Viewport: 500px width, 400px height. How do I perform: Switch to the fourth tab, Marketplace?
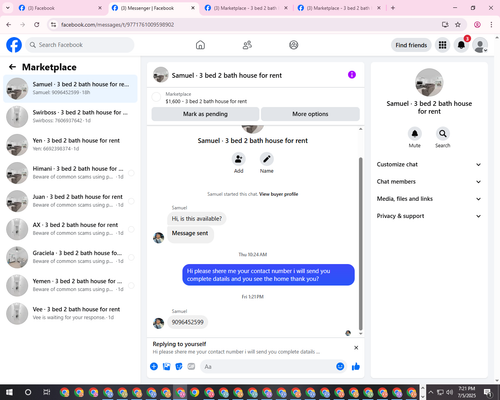pos(339,8)
